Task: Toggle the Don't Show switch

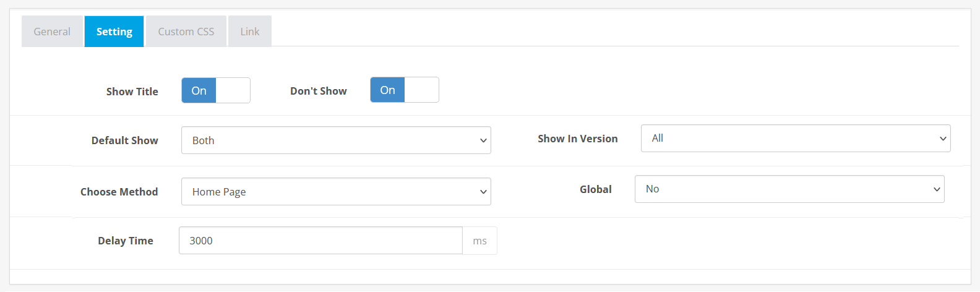Action: pyautogui.click(x=404, y=90)
